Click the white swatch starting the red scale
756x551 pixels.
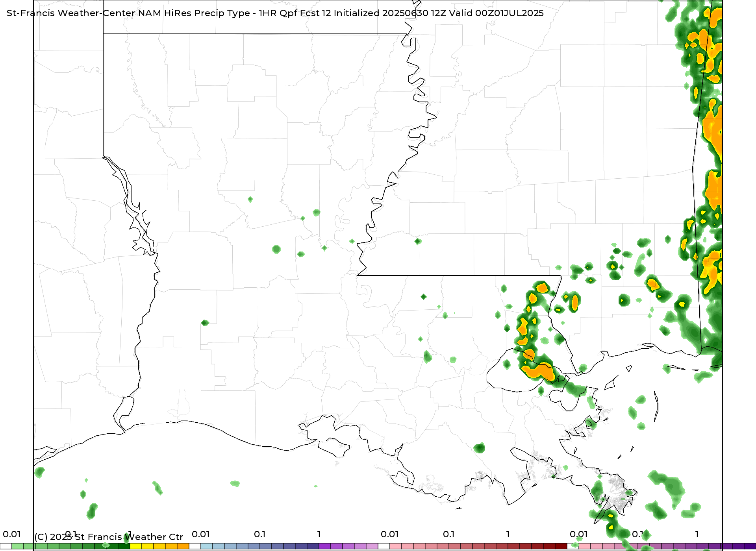[x=384, y=546]
